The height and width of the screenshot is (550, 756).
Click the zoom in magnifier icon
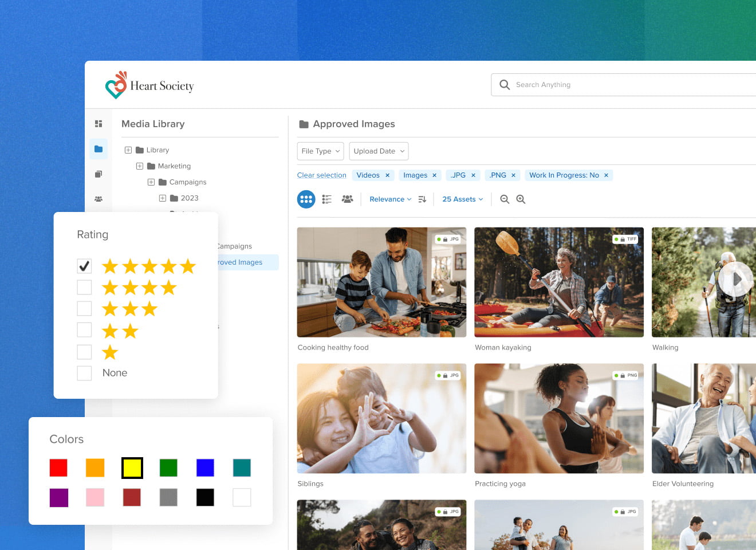[x=521, y=199]
